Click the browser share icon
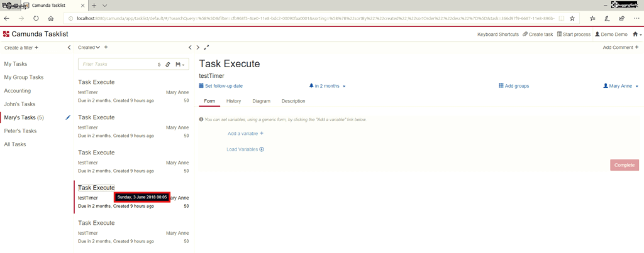644x253 pixels. pyautogui.click(x=622, y=18)
